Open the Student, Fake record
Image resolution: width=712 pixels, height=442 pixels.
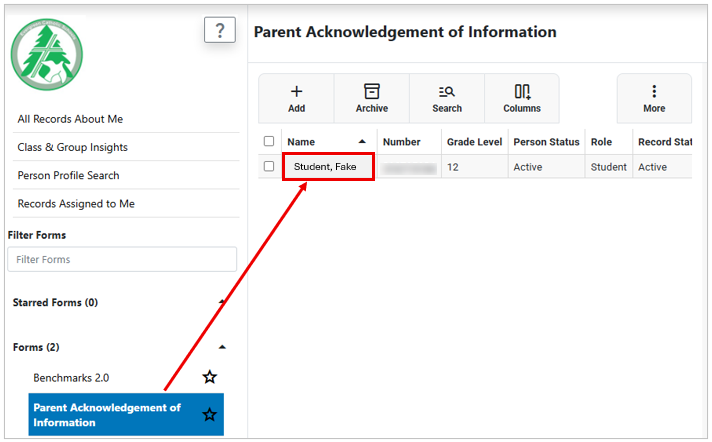pos(325,167)
